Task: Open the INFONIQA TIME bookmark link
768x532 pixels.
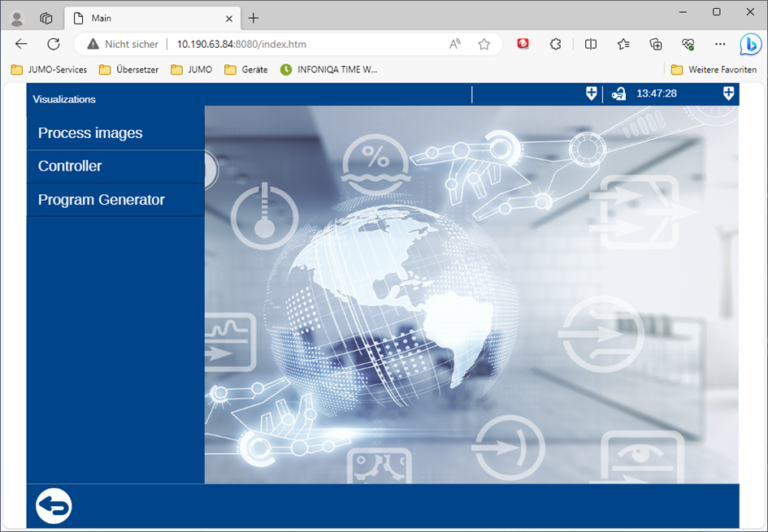Action: (x=329, y=70)
